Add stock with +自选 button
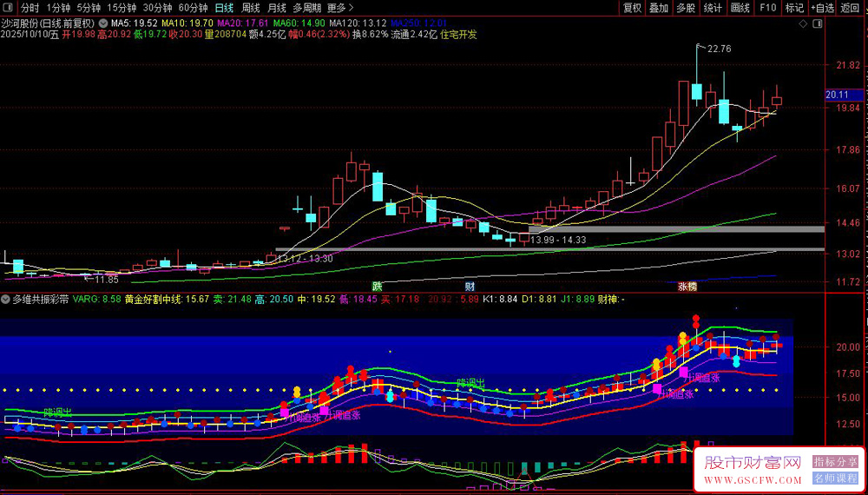This screenshot has height=495, width=868. [x=823, y=8]
